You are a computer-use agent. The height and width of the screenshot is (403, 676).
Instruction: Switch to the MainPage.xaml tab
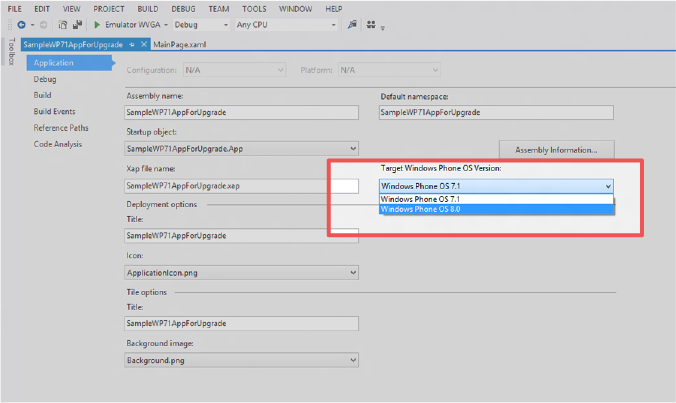pyautogui.click(x=180, y=44)
